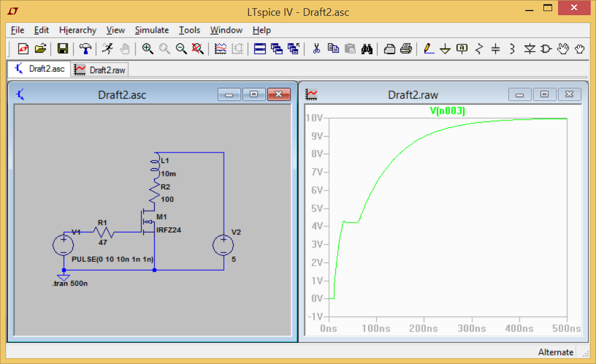This screenshot has height=364, width=596.
Task: Click the 10V vertical axis label
Action: [x=314, y=118]
